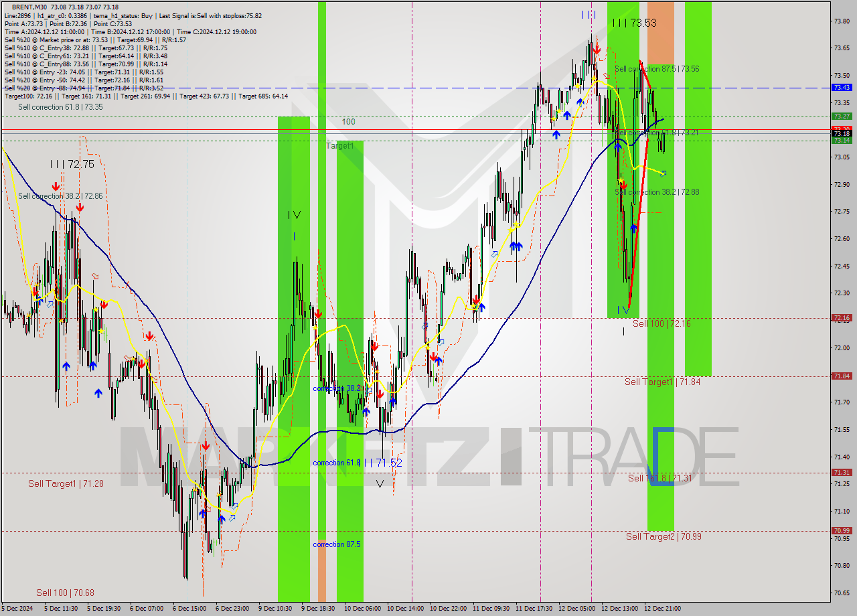Click the 'Sell correction 87.5 | 73.56' label
Image resolution: width=857 pixels, height=616 pixels.
click(x=657, y=69)
